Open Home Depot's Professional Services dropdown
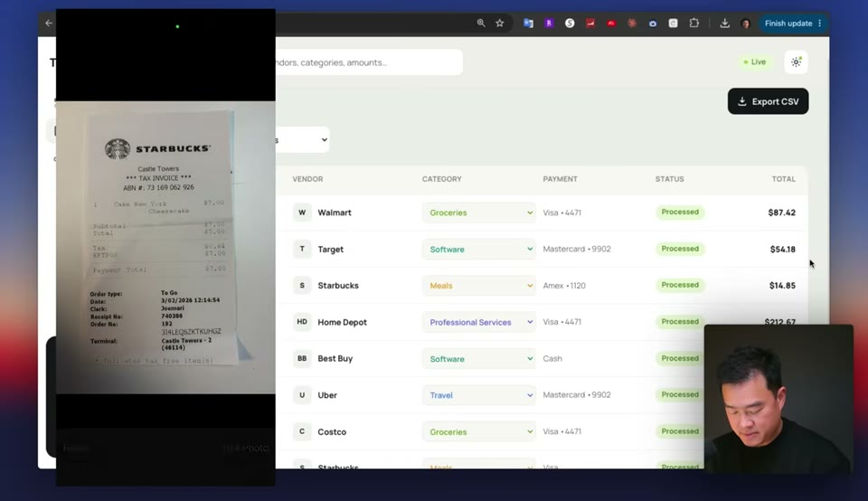 [x=479, y=322]
